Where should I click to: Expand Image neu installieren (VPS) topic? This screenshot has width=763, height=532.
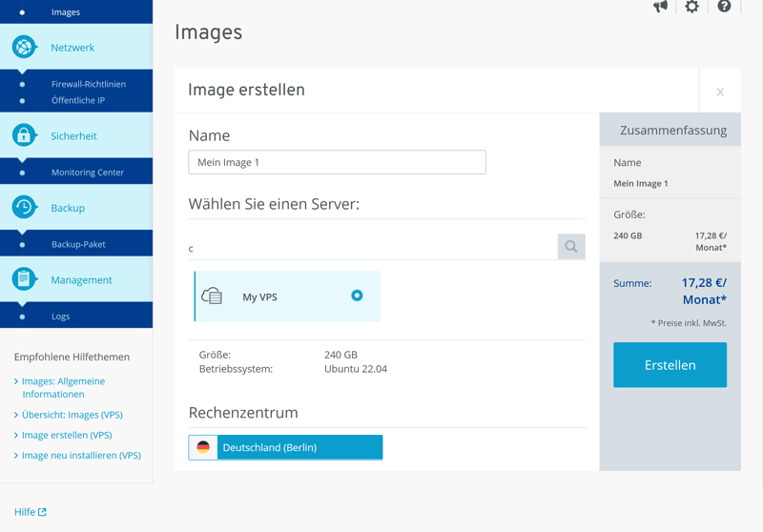(x=81, y=455)
